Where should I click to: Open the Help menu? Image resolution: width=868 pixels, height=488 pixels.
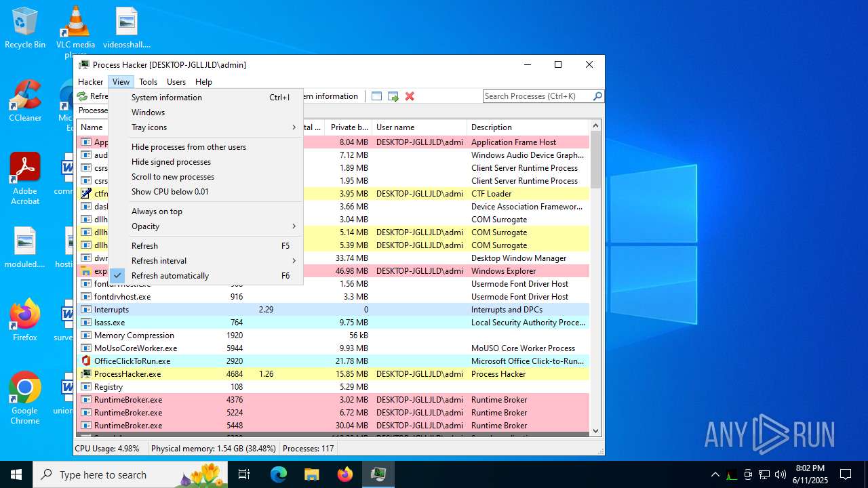(203, 81)
